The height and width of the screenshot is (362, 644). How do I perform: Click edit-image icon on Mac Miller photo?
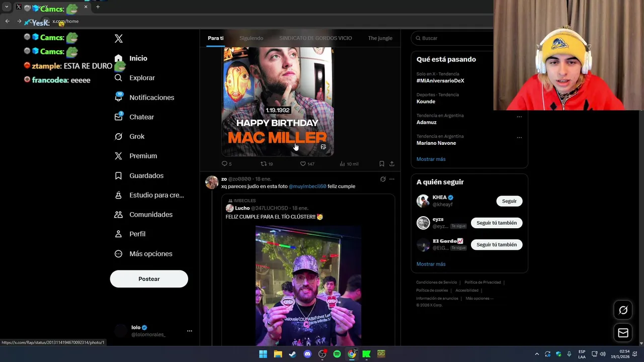point(324,147)
